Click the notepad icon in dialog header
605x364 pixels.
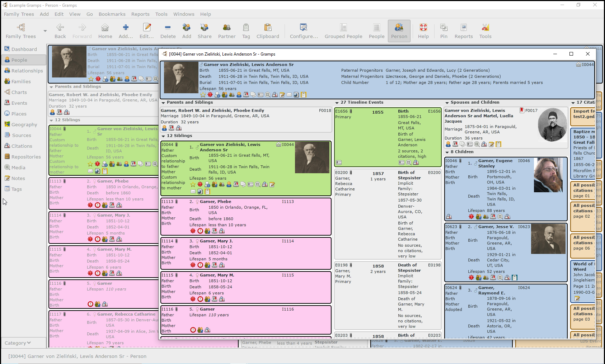282,95
